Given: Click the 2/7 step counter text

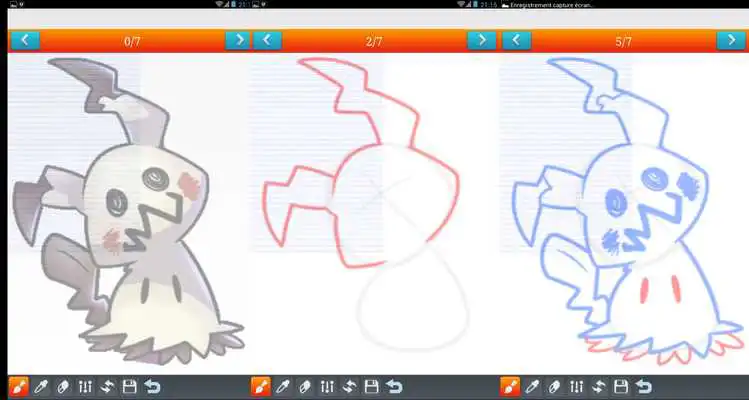Looking at the screenshot, I should click(374, 42).
